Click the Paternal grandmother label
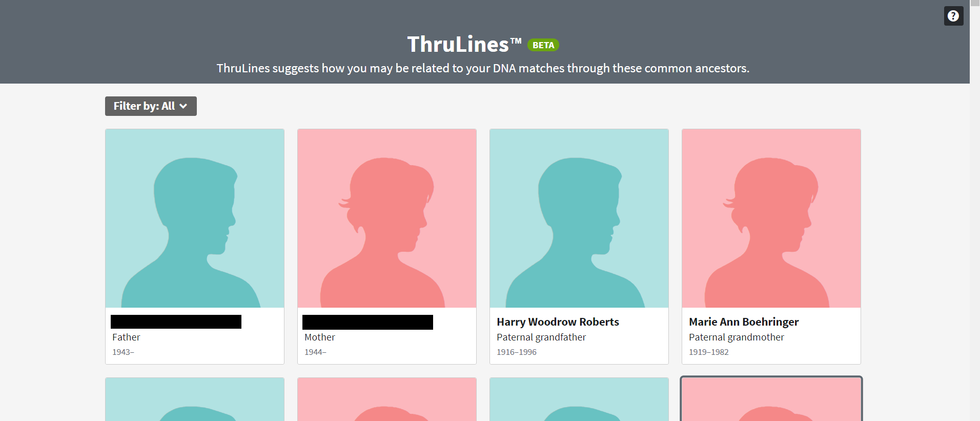The width and height of the screenshot is (980, 421). click(737, 337)
